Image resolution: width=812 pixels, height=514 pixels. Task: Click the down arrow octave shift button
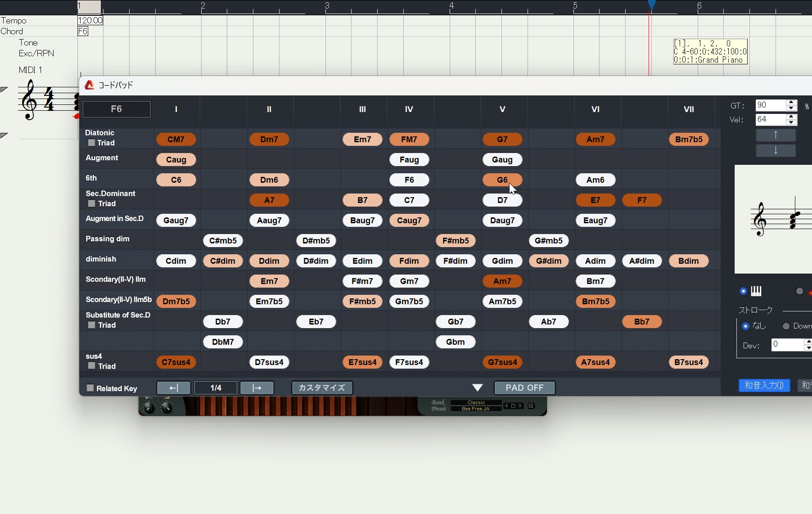(775, 150)
